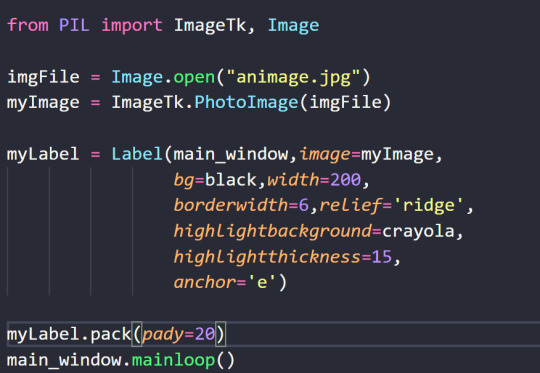Click the "animage.jpg" filename string
The height and width of the screenshot is (373, 540).
click(293, 77)
